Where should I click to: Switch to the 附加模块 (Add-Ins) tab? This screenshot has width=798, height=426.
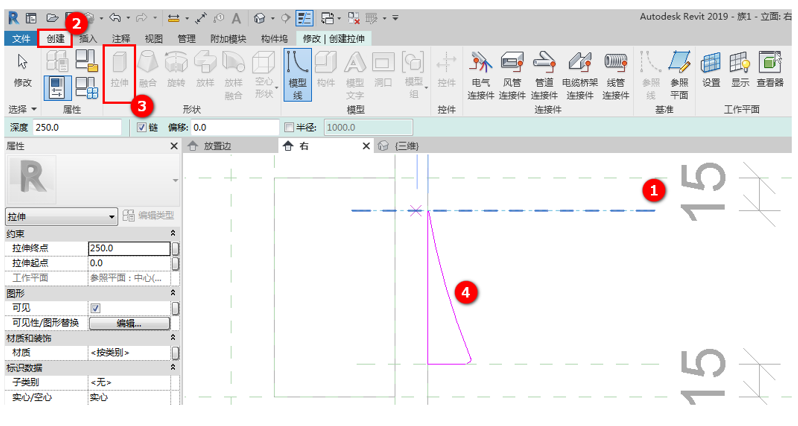[x=228, y=39]
